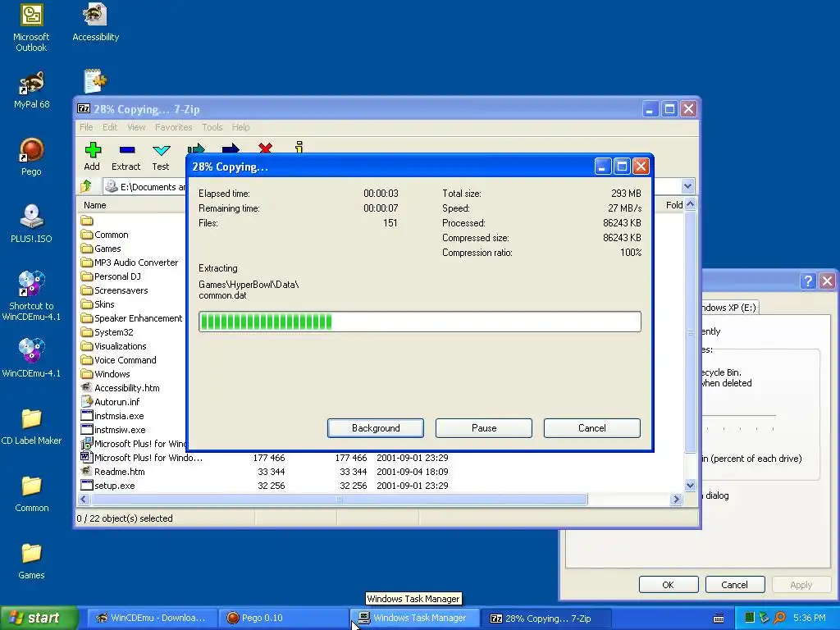Click help question-mark button in properties dialog

point(808,281)
